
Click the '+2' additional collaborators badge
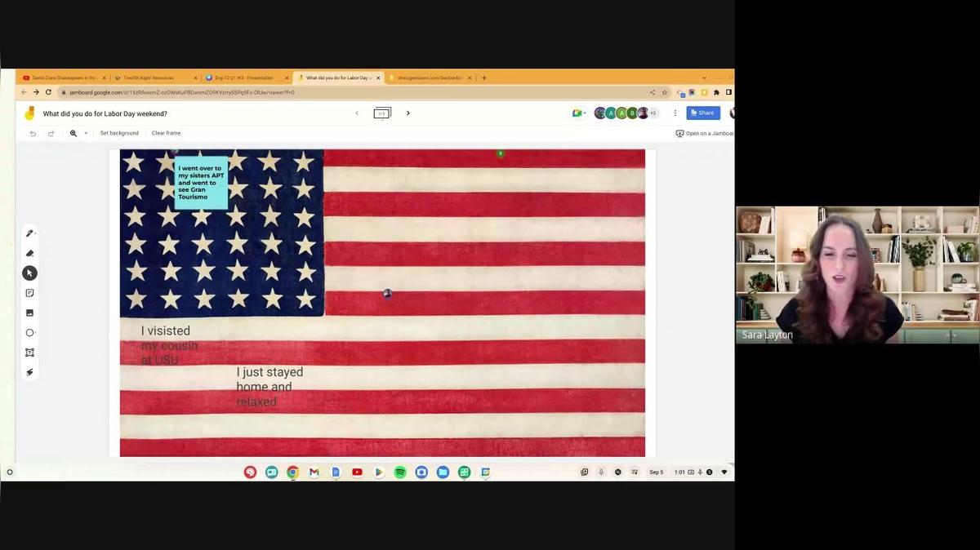coord(653,113)
